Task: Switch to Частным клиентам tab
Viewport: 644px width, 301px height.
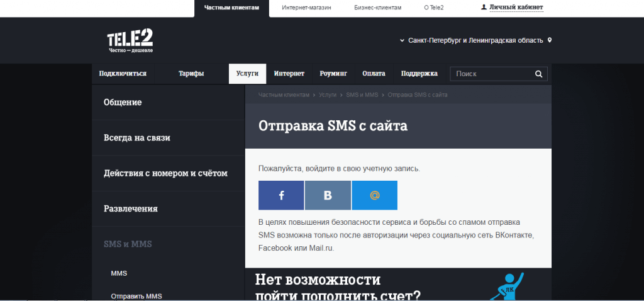Action: point(231,8)
